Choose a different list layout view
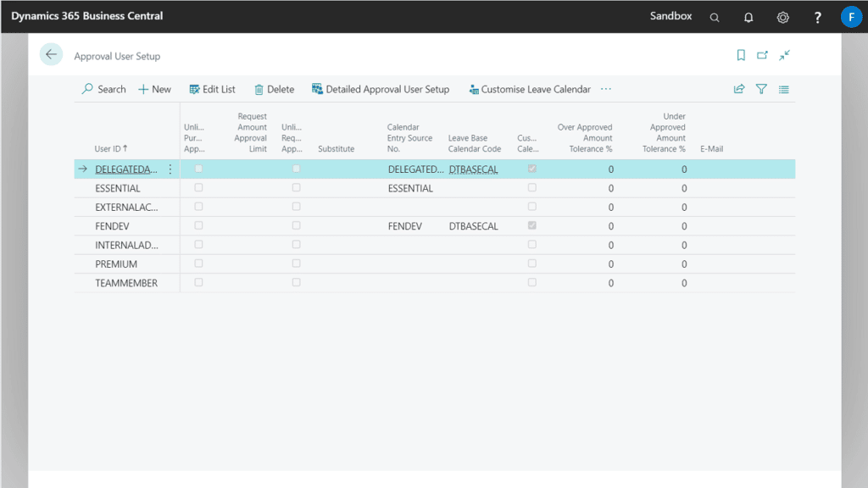Screen dimensions: 868x488 point(783,89)
